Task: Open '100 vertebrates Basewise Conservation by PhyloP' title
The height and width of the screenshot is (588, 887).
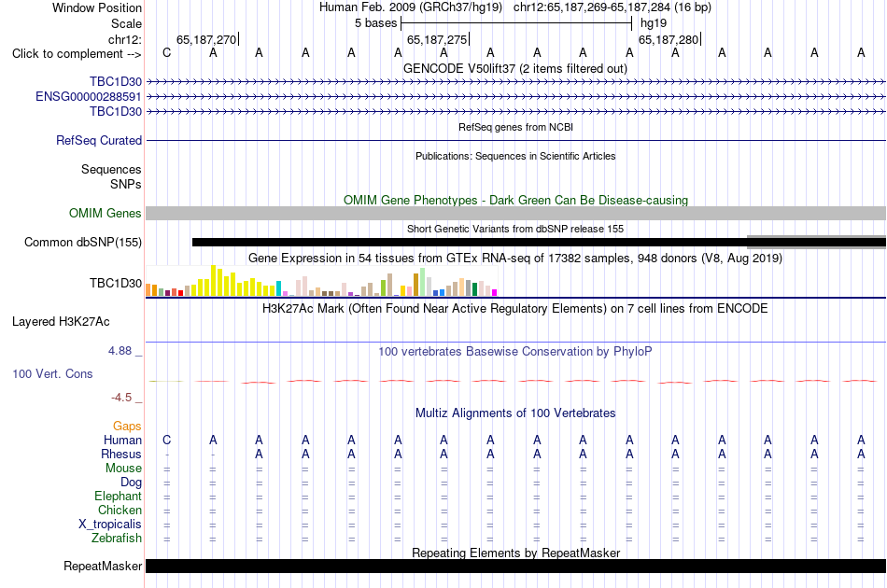Action: click(514, 351)
